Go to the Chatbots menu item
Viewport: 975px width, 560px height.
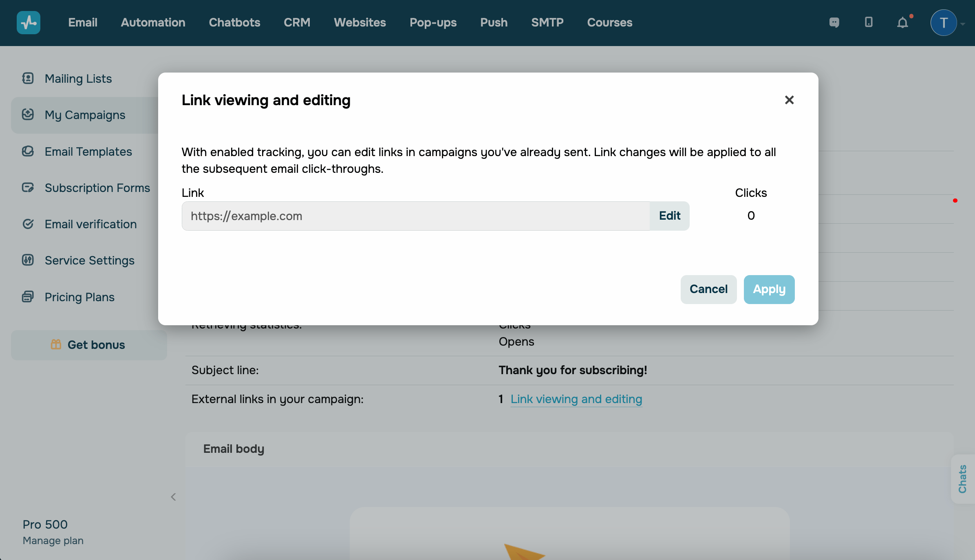click(x=234, y=22)
